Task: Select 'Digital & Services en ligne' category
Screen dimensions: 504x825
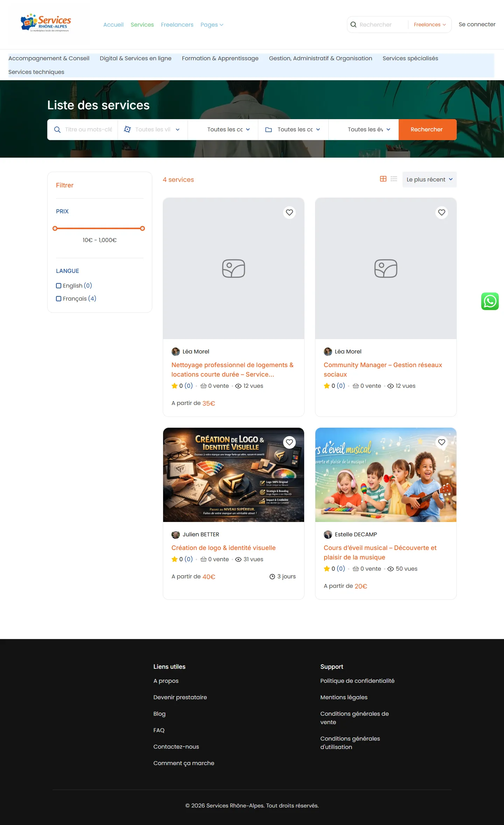Action: point(135,59)
